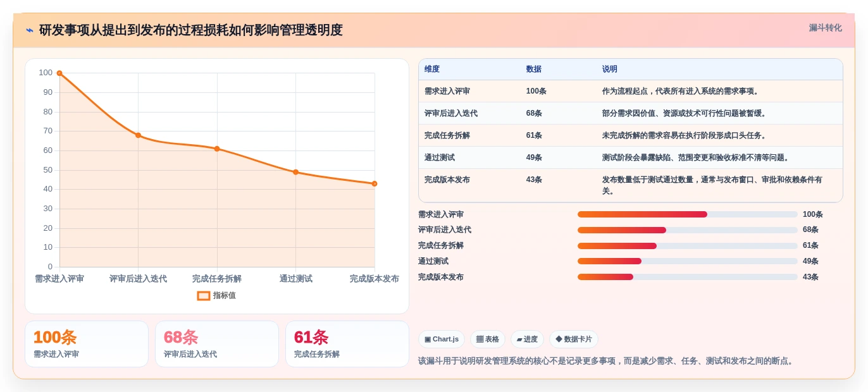Click the 需求进入评审 progress bar

[x=688, y=214]
